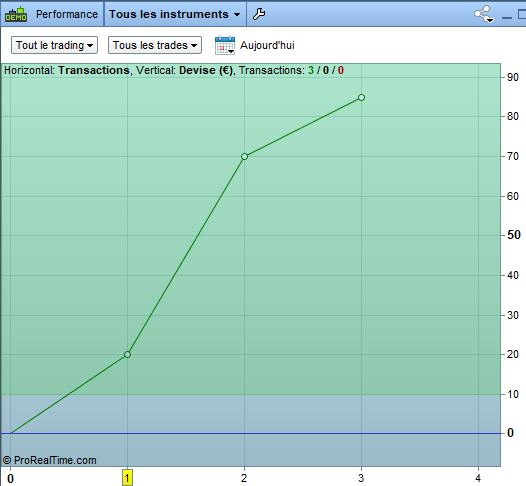Screen dimensions: 526x486
Task: Open the wrench settings icon
Action: [259, 14]
